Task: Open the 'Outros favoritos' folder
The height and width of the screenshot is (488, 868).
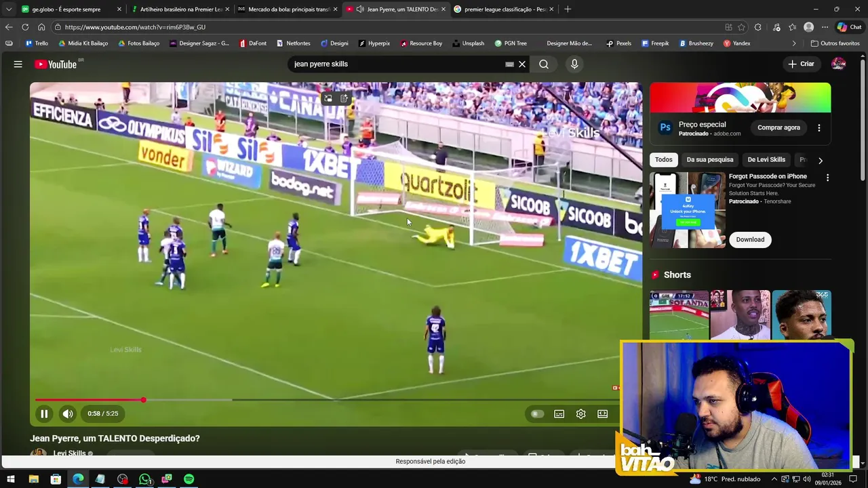Action: click(835, 43)
